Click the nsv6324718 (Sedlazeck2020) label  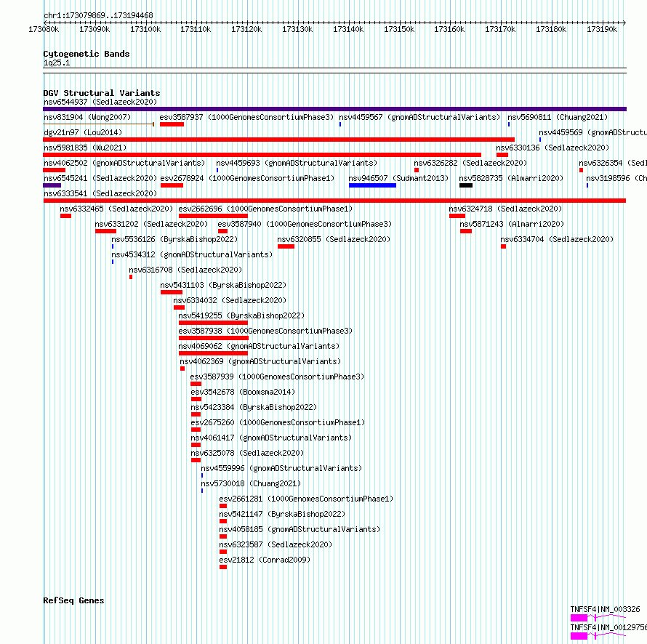coord(505,209)
